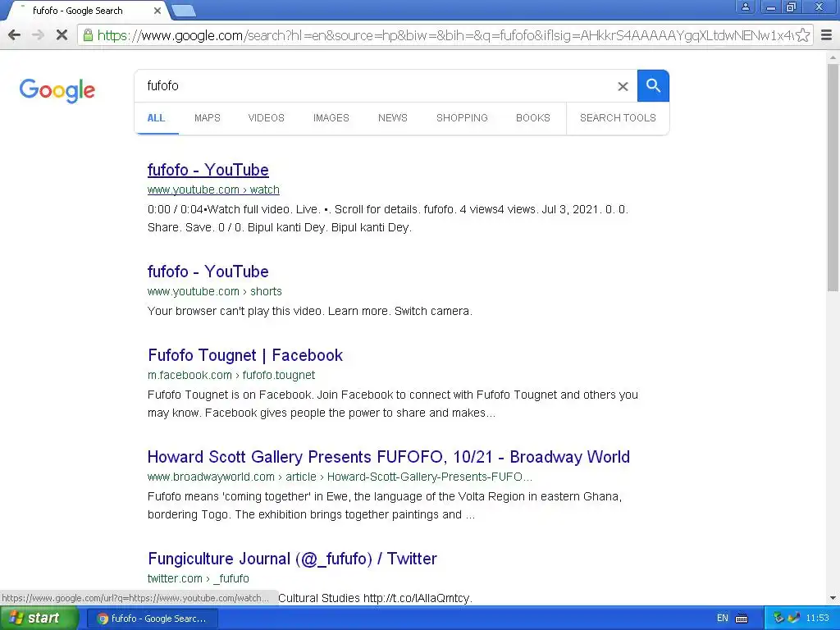Close the fufofo Google Search tab

pos(157,11)
